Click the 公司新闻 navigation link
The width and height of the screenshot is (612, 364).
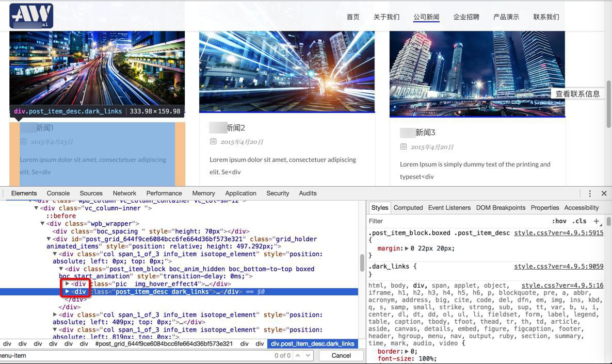click(427, 16)
